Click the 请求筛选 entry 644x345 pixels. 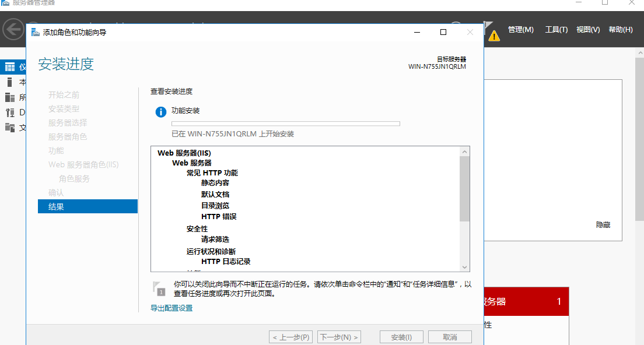tap(215, 239)
